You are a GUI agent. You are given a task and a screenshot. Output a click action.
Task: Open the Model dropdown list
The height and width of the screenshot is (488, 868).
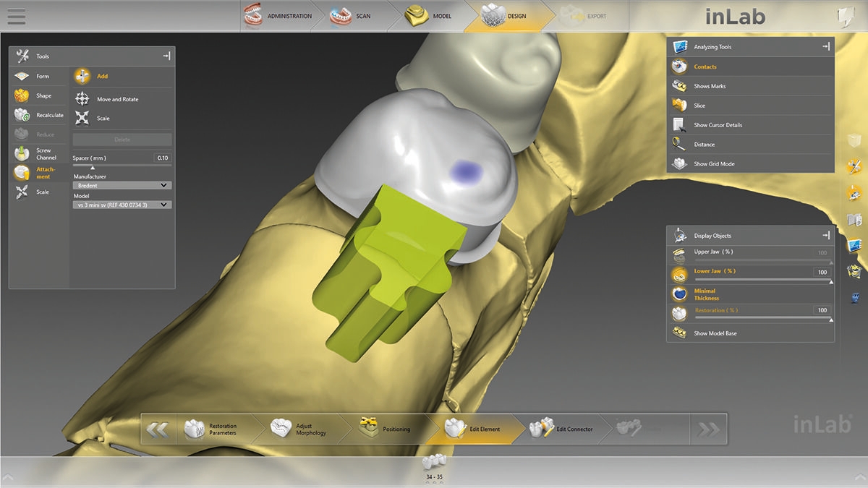(x=122, y=205)
